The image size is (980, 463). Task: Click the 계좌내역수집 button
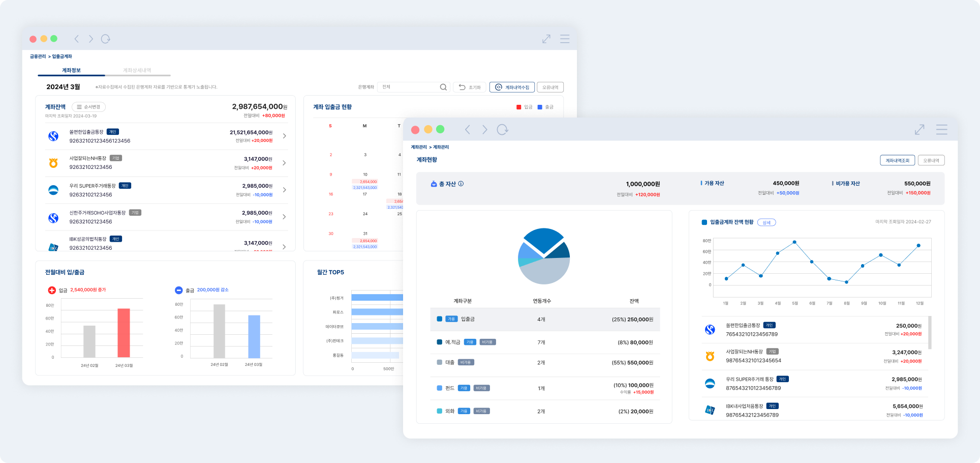[512, 87]
